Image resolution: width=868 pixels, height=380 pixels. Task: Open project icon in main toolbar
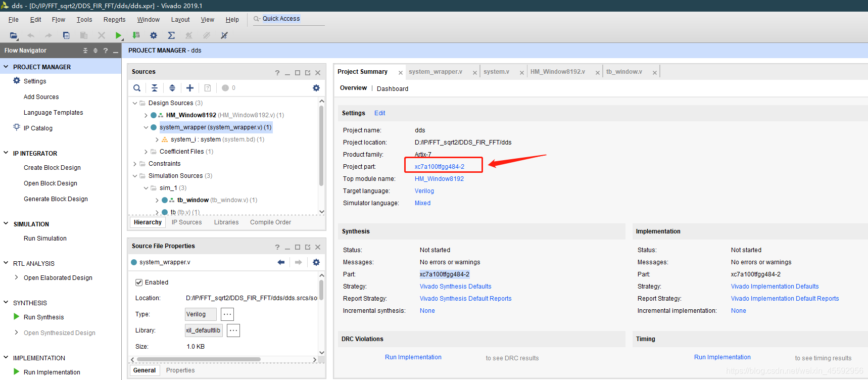(x=14, y=35)
